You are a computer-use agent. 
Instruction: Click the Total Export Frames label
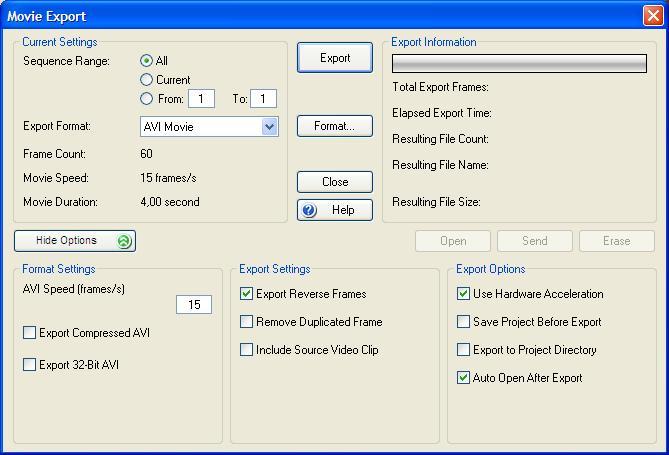440,87
